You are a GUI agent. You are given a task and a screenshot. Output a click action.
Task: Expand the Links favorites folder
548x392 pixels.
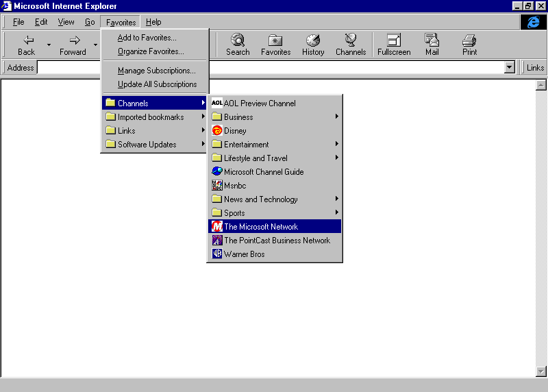pyautogui.click(x=155, y=130)
